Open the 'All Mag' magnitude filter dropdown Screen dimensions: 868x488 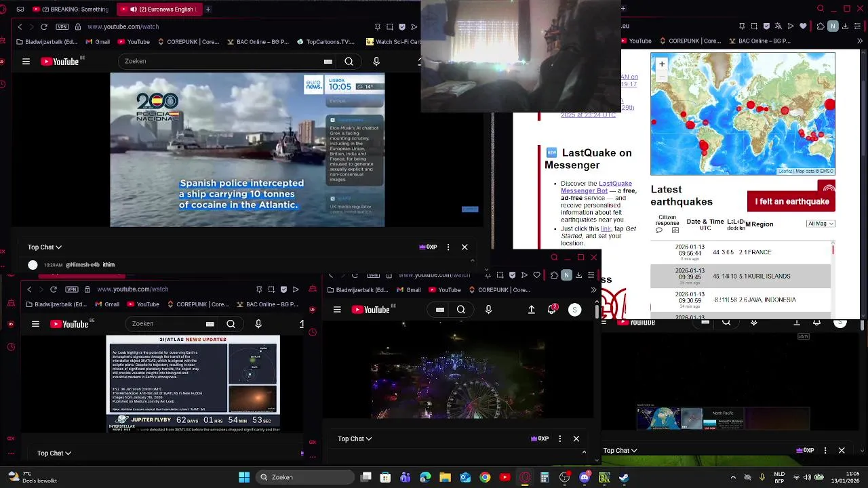pos(821,224)
